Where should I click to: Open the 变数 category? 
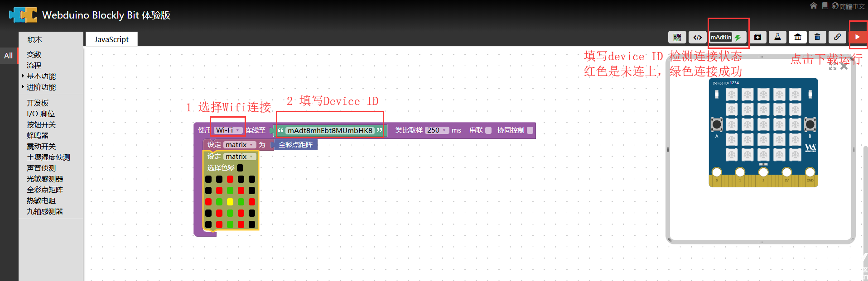pyautogui.click(x=34, y=54)
